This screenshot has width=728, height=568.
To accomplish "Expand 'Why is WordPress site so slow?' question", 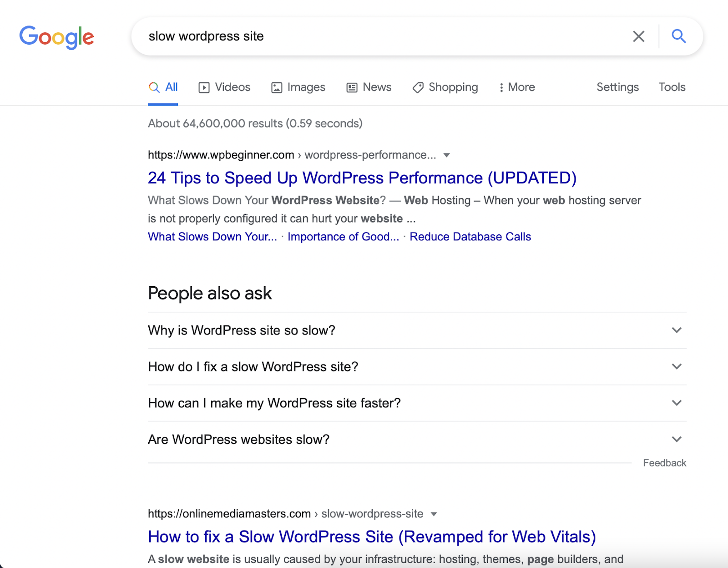I will click(x=417, y=330).
